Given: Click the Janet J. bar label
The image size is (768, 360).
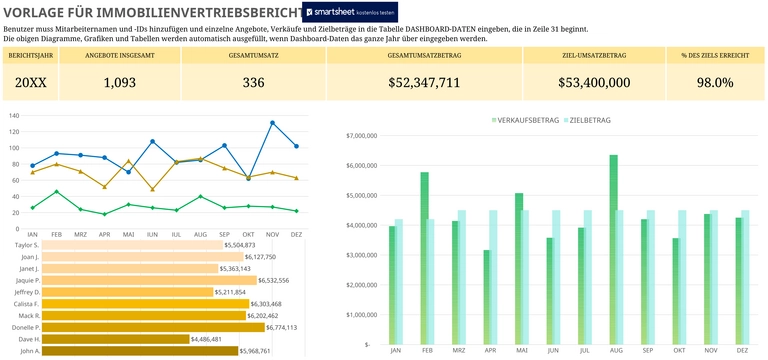Looking at the screenshot, I should coord(30,268).
